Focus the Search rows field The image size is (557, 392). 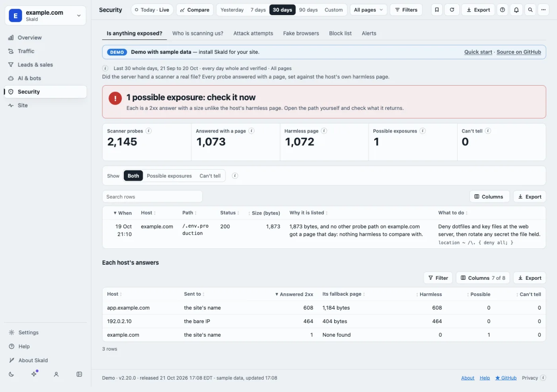coord(152,197)
